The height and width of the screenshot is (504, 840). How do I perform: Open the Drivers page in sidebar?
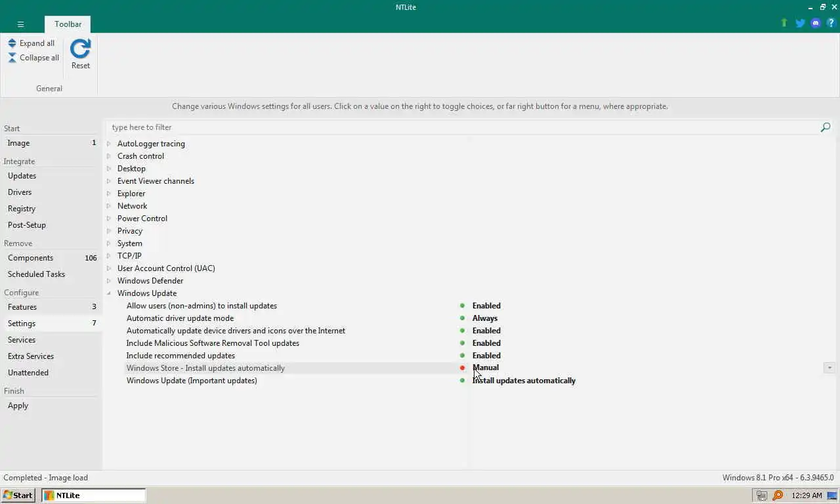click(x=51, y=192)
